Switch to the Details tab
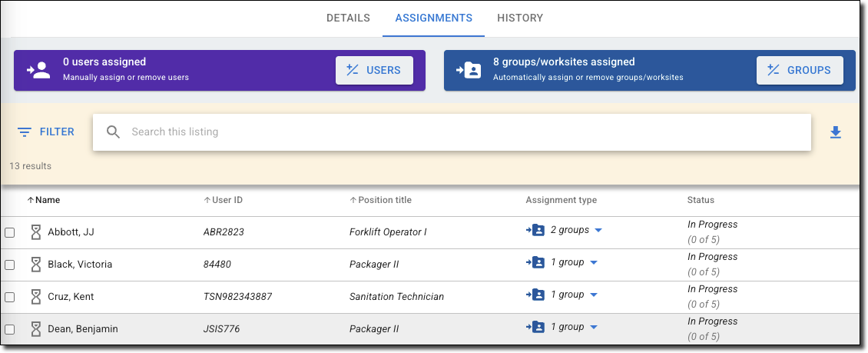 pyautogui.click(x=348, y=18)
